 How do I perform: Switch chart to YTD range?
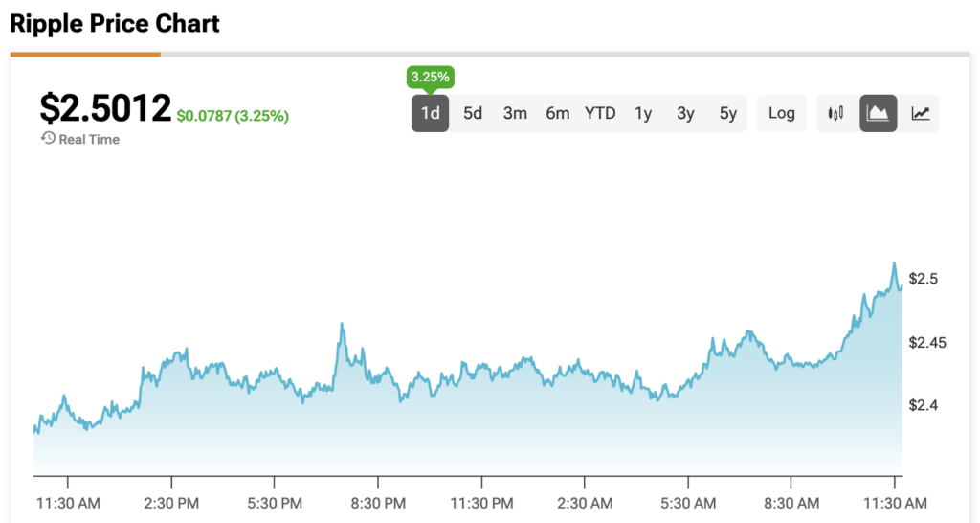600,113
